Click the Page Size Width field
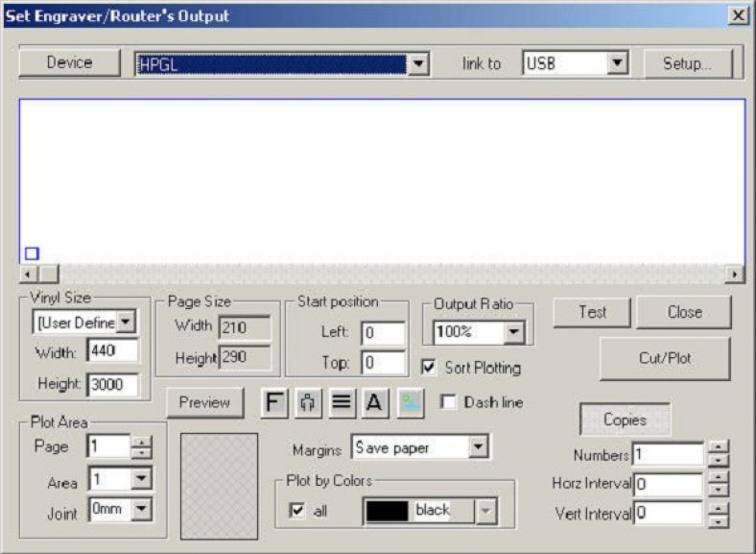Screen dimensions: 756x554 [x=245, y=327]
